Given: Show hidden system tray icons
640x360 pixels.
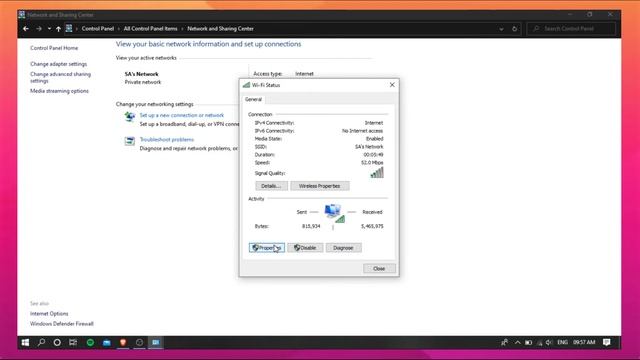Looking at the screenshot, I should pos(518,342).
